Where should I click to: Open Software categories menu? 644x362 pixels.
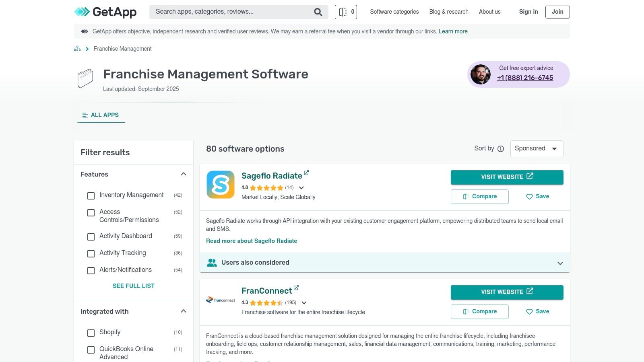coord(394,12)
